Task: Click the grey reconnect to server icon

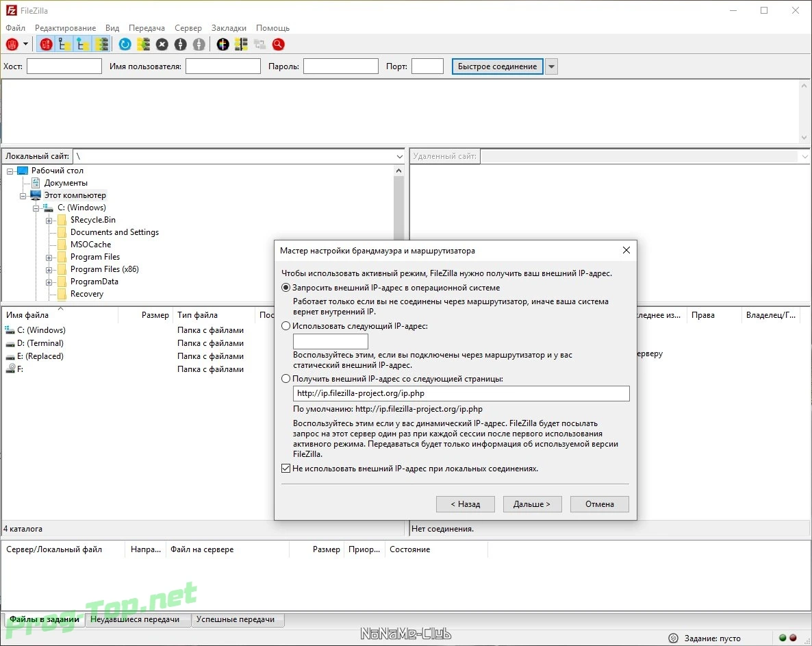Action: (199, 45)
